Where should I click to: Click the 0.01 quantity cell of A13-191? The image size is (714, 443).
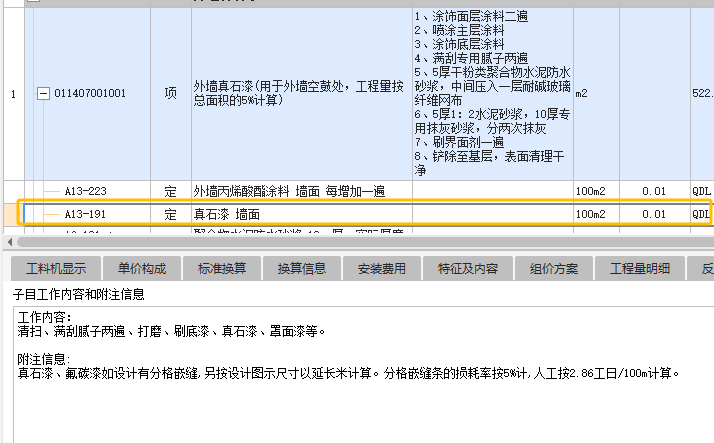pyautogui.click(x=654, y=214)
